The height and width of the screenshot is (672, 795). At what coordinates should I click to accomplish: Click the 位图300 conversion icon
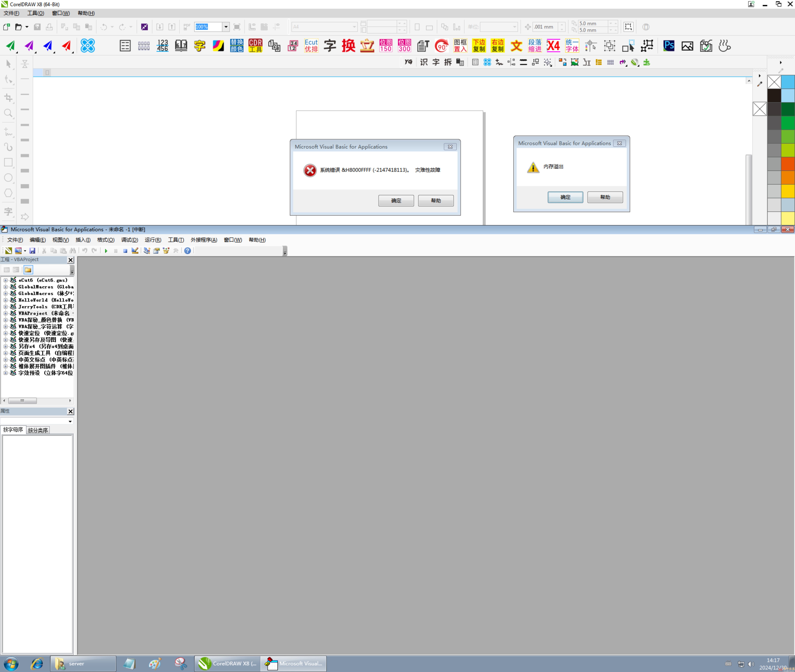coord(404,46)
